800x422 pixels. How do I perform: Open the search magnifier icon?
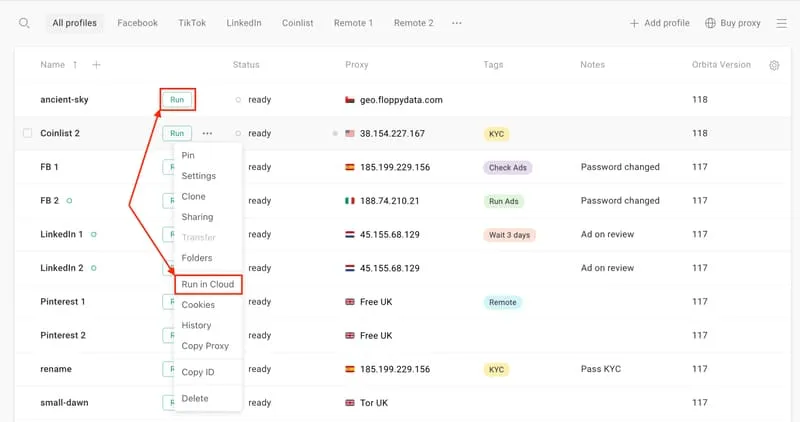tap(24, 23)
